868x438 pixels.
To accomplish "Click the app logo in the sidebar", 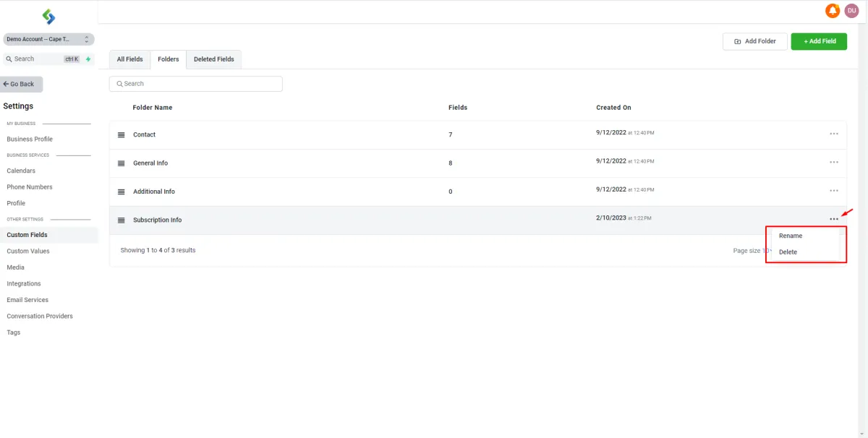I will (x=48, y=16).
